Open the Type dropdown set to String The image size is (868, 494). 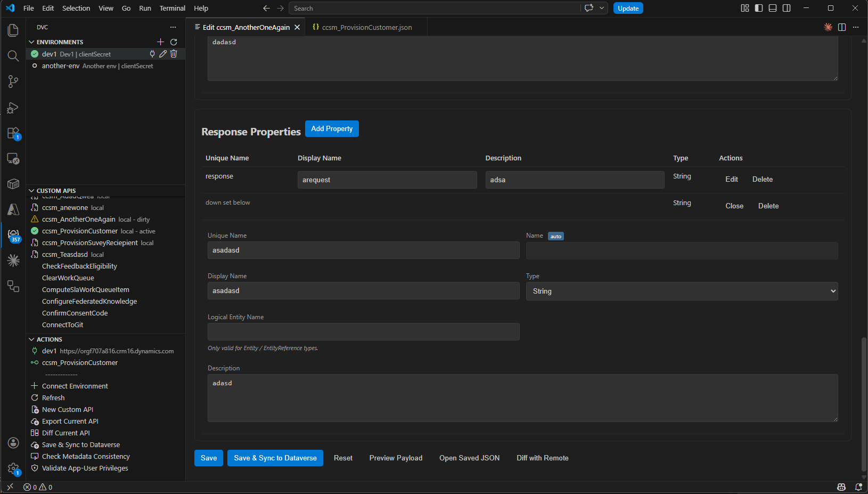[x=682, y=291]
